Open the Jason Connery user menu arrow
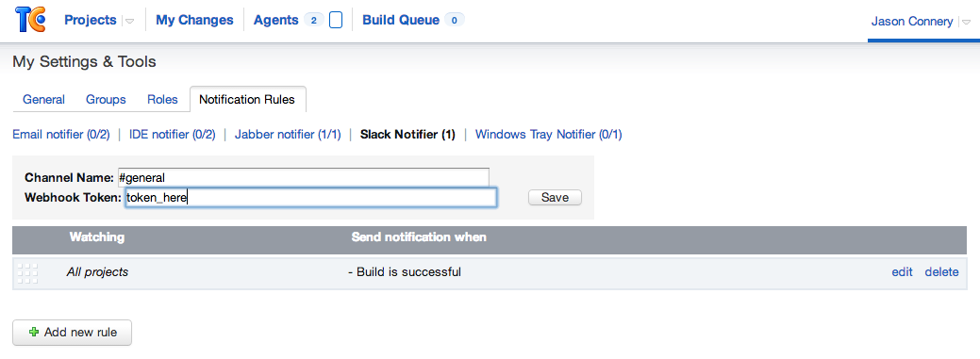 point(965,23)
